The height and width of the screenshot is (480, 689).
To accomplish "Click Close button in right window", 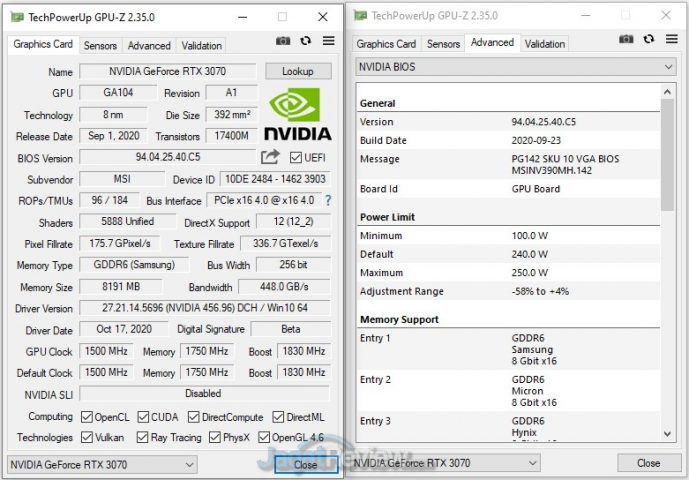I will 649,463.
